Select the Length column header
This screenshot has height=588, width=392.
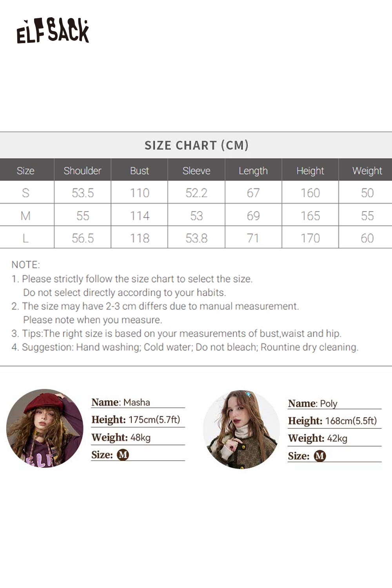[x=253, y=171]
